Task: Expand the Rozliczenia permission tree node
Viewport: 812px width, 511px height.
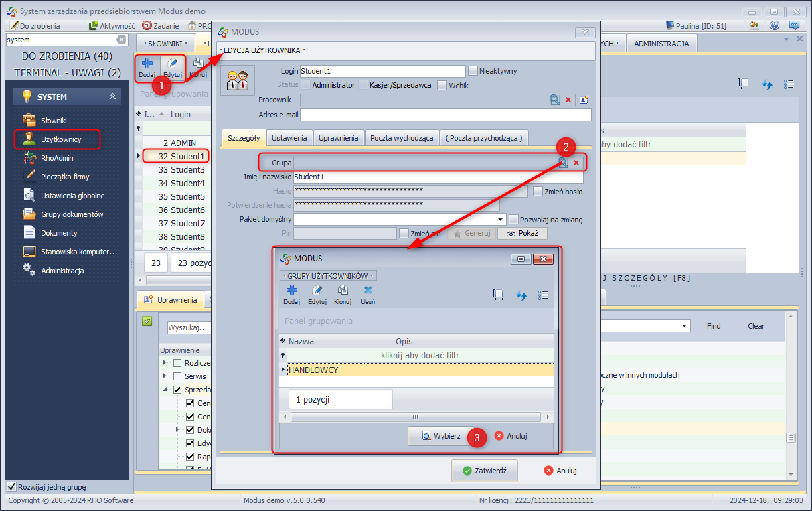Action: pos(165,362)
